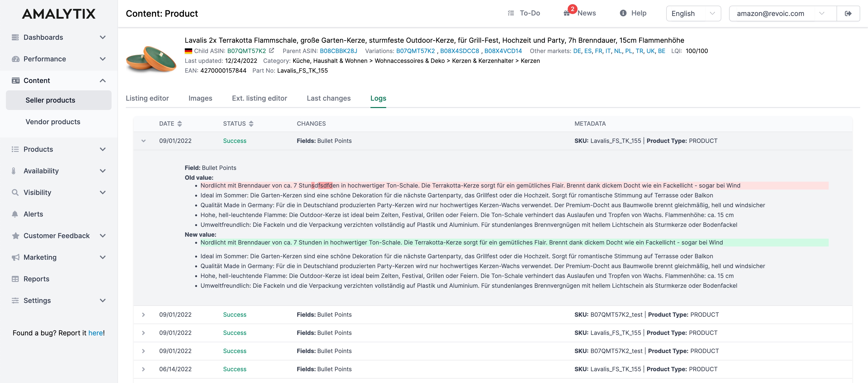Switch to the Last changes tab
The height and width of the screenshot is (383, 868).
(x=329, y=98)
